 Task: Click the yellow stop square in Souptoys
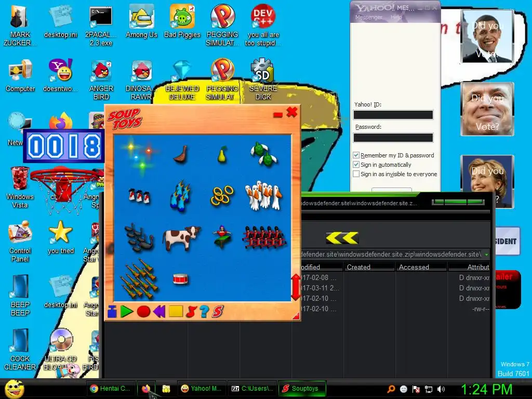[176, 311]
